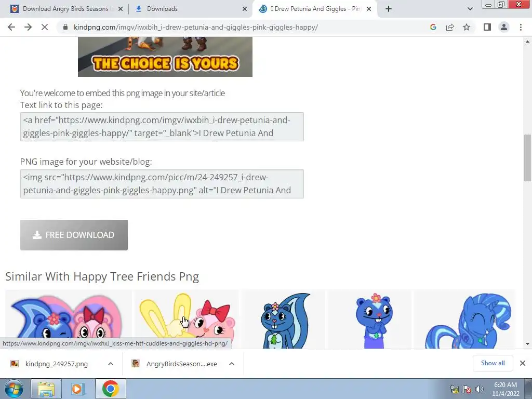Click the text link embed code box
The width and height of the screenshot is (532, 399).
point(162,127)
